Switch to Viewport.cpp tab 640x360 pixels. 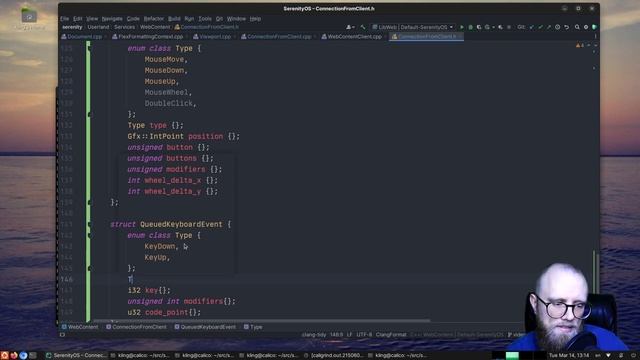tap(215, 37)
